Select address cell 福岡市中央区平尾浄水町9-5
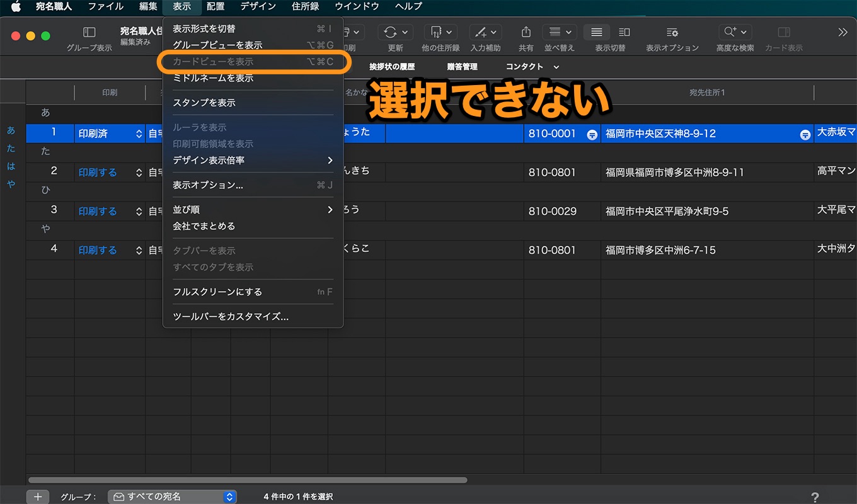857x504 pixels. coord(707,211)
